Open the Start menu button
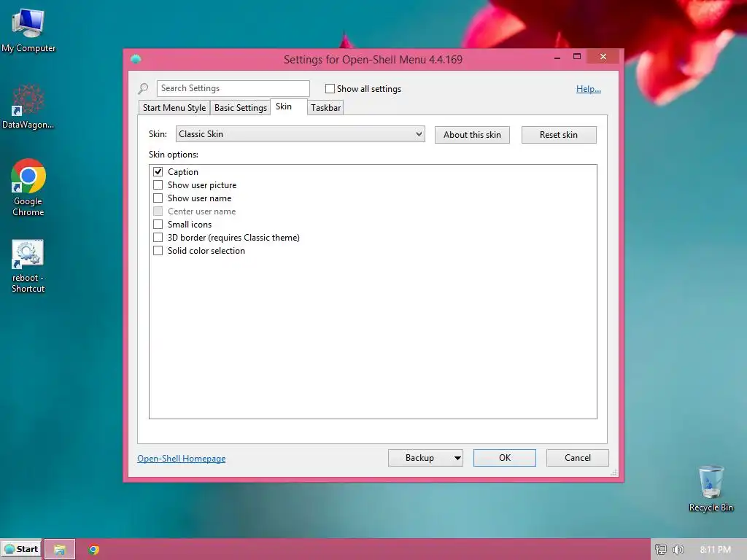The image size is (747, 560). coord(21,549)
